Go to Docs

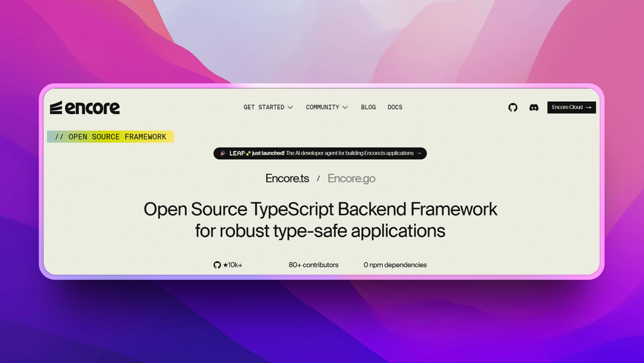click(x=395, y=107)
